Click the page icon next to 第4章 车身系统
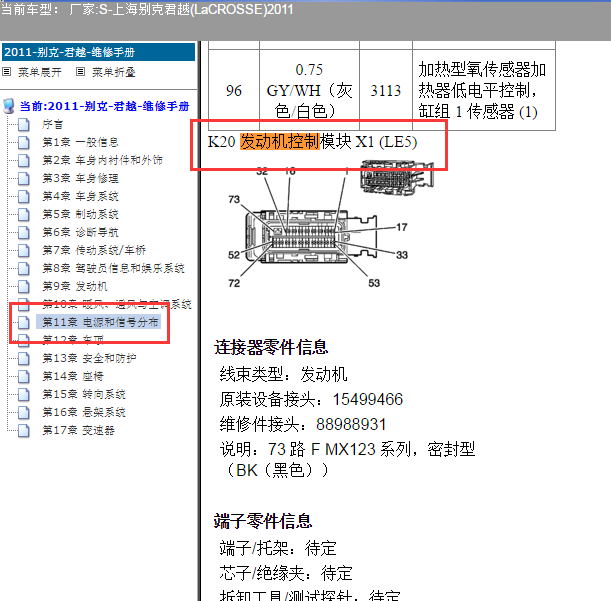Image resolution: width=611 pixels, height=601 pixels. [24, 196]
